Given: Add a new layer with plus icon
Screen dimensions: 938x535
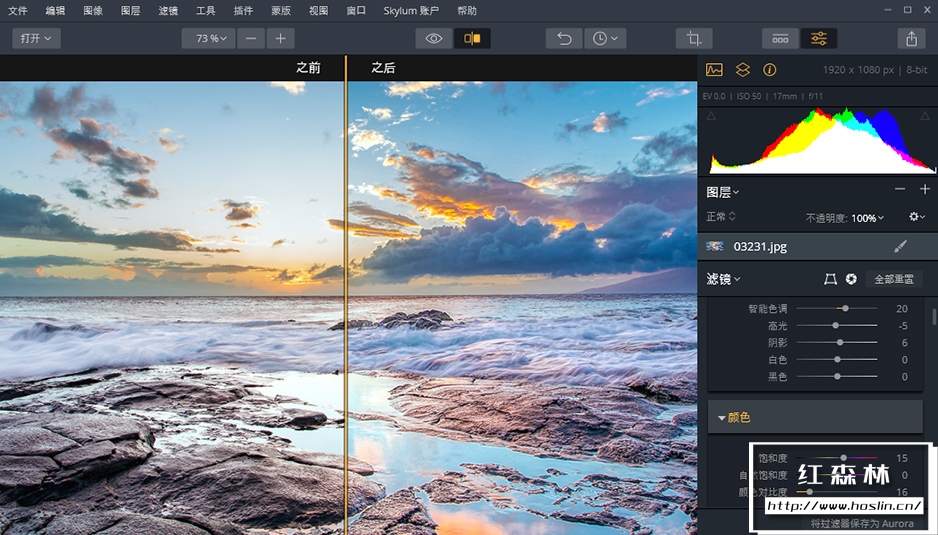Looking at the screenshot, I should click(925, 189).
